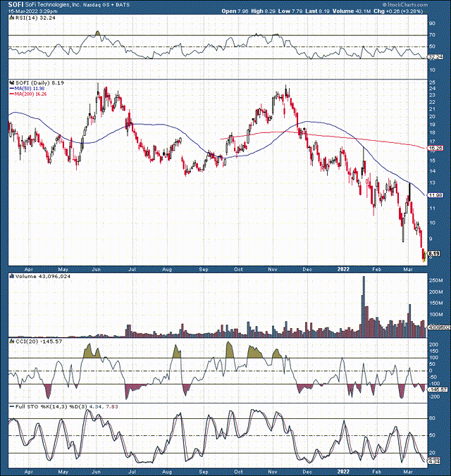Image resolution: width=451 pixels, height=476 pixels.
Task: Click the red MA(200) 16.26 legend entry
Action: pos(28,94)
